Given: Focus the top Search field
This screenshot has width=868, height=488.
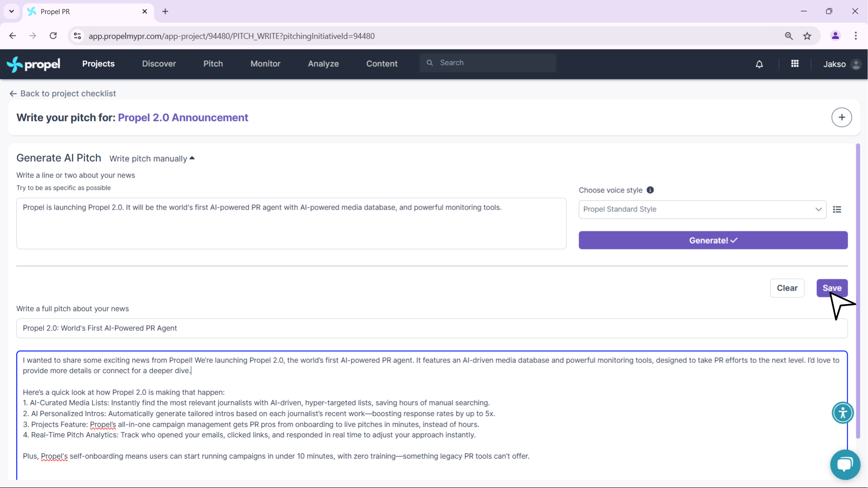Looking at the screenshot, I should pyautogui.click(x=488, y=63).
